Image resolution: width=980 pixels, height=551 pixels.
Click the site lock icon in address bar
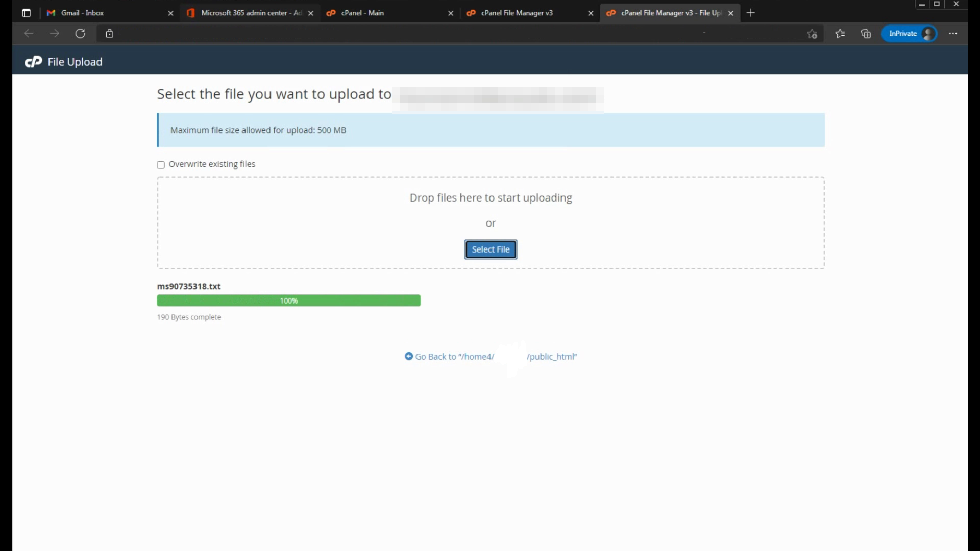(109, 34)
